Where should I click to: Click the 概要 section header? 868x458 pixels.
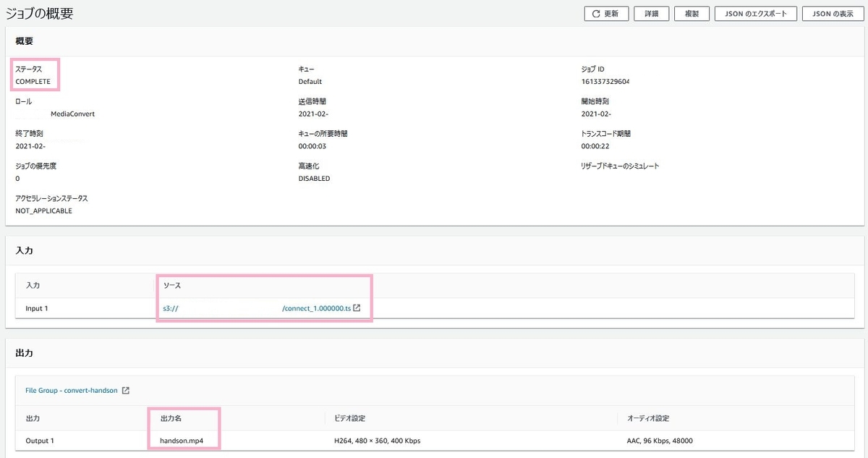coord(24,41)
